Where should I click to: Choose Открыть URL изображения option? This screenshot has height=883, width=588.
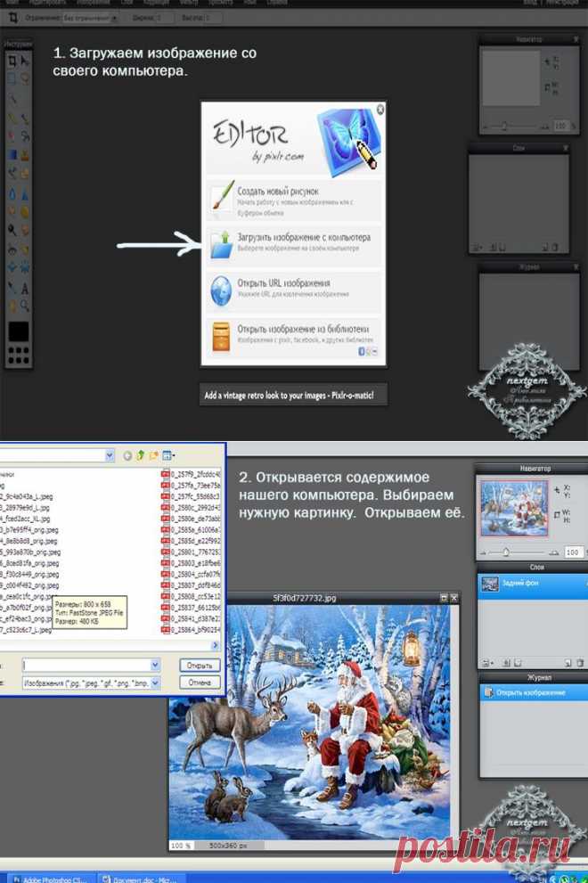[293, 291]
